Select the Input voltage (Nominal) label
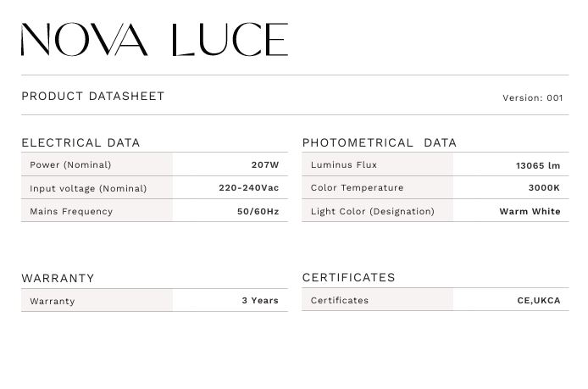 (x=88, y=188)
